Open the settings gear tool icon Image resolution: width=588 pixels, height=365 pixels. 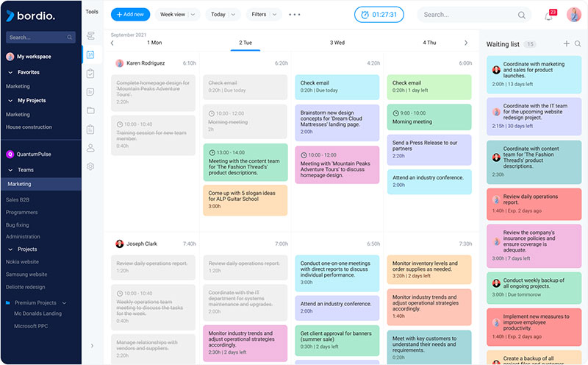(90, 166)
